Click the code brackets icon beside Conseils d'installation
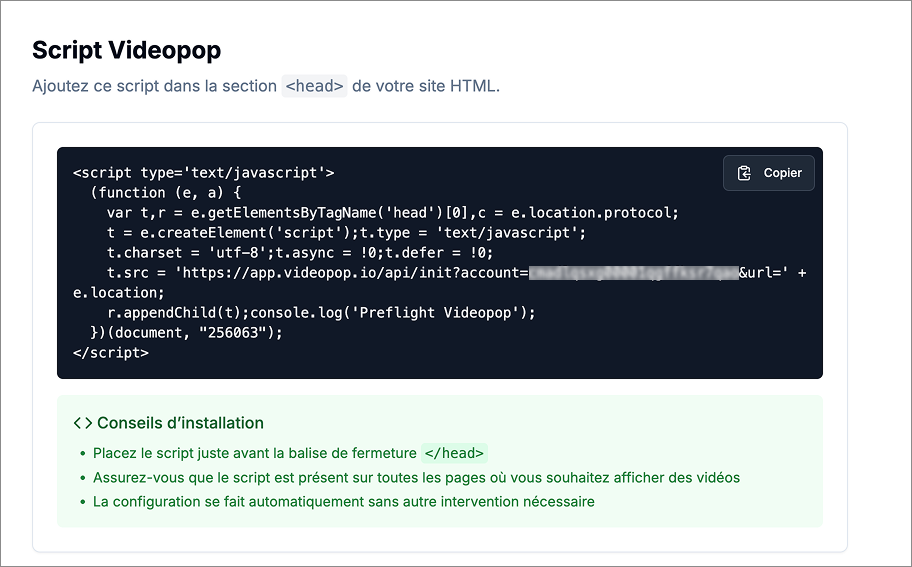Screen dimensions: 912x567 click(x=83, y=423)
